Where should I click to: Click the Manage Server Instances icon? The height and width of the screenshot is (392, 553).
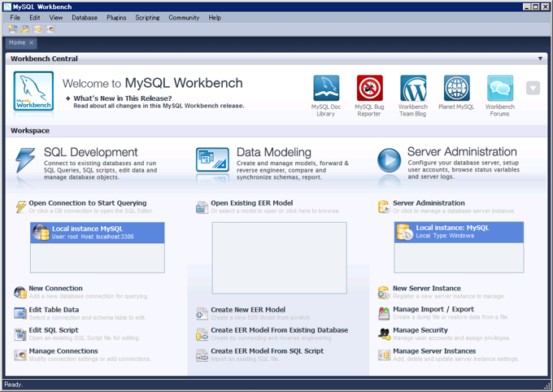384,355
